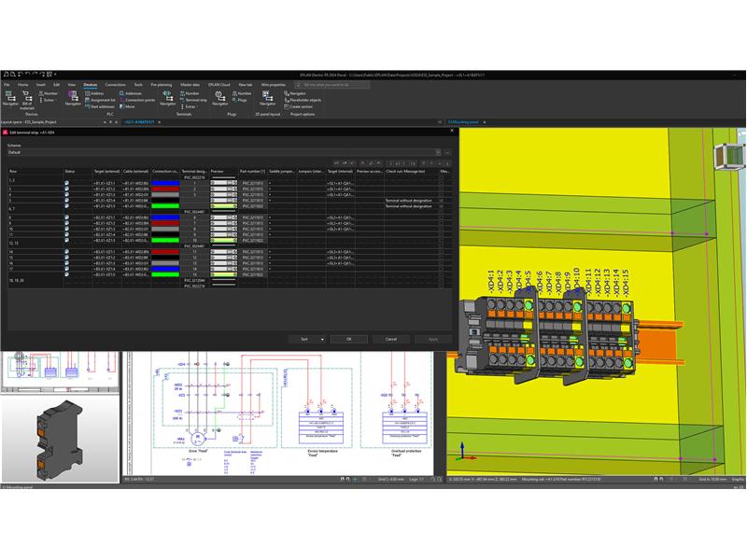Click Number in the Plugs group
The width and height of the screenshot is (747, 560).
(x=242, y=93)
